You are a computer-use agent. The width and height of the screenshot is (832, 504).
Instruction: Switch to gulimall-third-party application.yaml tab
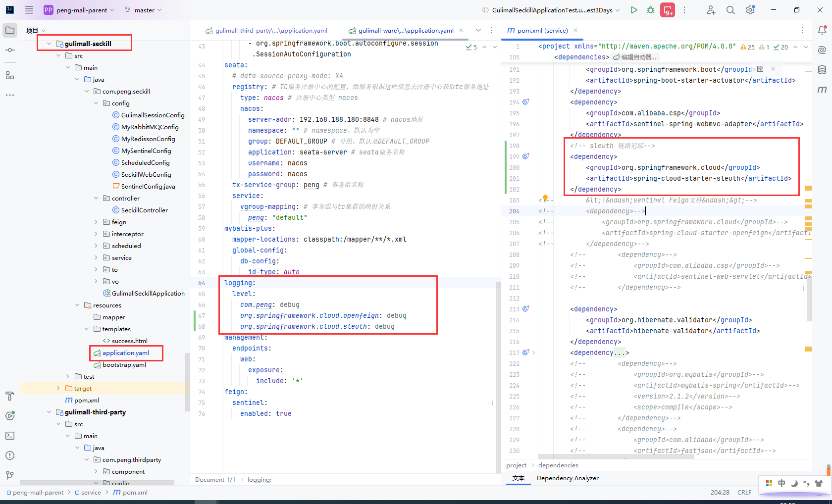[266, 30]
